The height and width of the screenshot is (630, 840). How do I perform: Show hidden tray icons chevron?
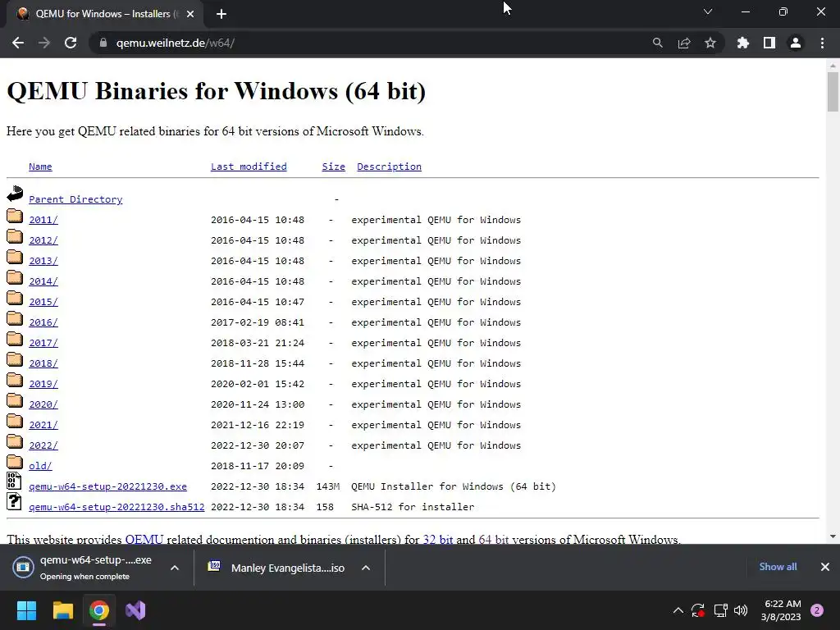pos(678,610)
